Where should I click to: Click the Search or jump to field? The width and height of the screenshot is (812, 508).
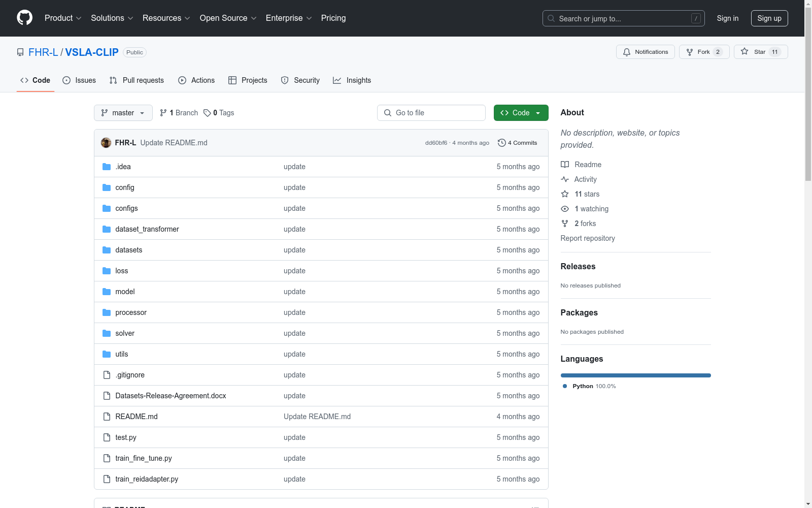(624, 18)
